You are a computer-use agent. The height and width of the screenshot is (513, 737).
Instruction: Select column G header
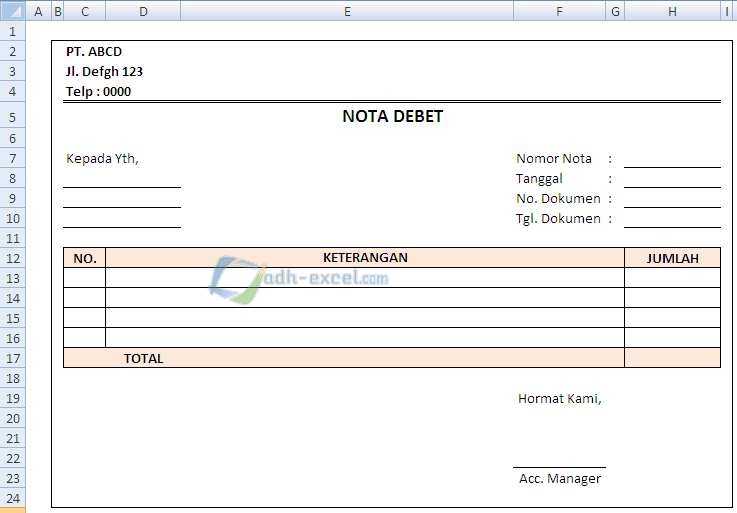[615, 11]
